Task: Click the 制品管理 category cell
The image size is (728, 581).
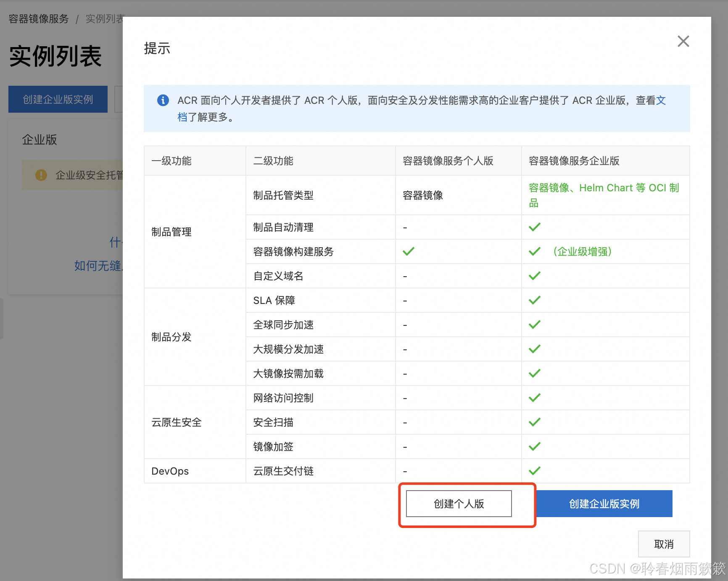Action: (x=195, y=232)
